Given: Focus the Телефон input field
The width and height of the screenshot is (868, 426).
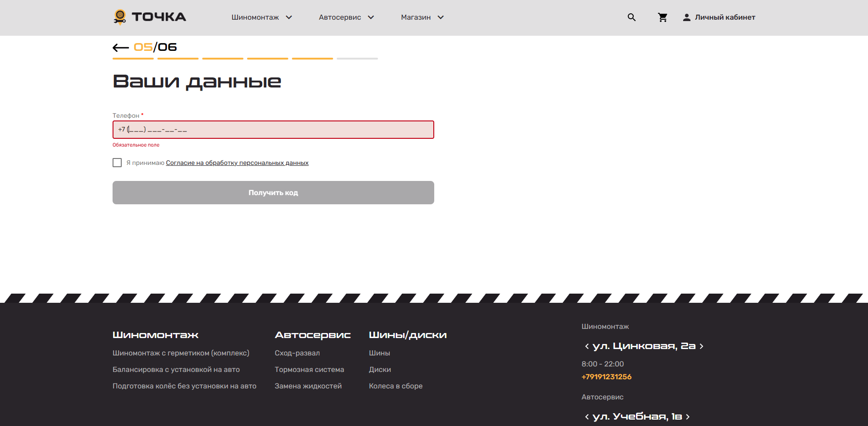Looking at the screenshot, I should [273, 130].
